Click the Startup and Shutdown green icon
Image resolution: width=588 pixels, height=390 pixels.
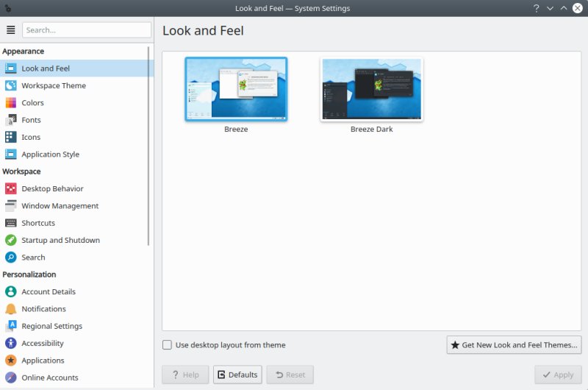[10, 240]
